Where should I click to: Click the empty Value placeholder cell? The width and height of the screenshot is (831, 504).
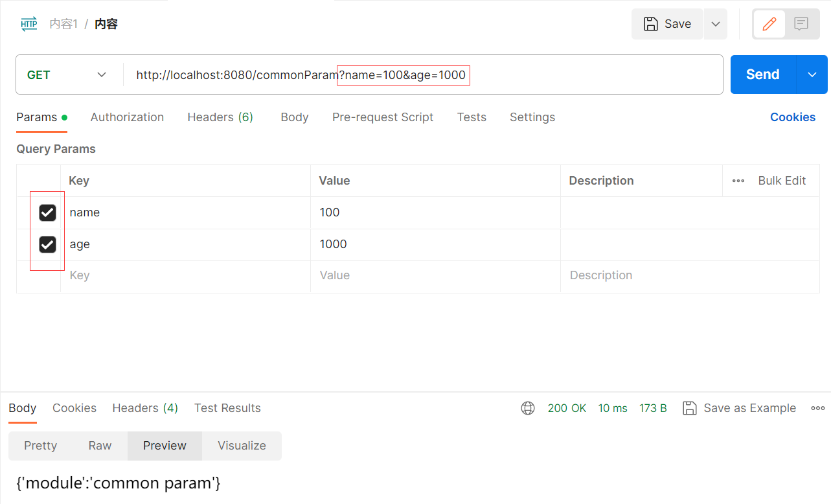435,276
